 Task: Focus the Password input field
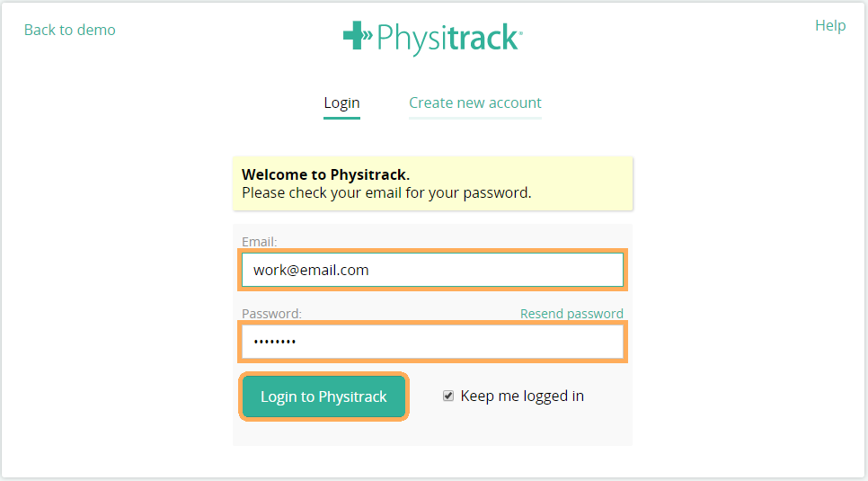coord(433,342)
